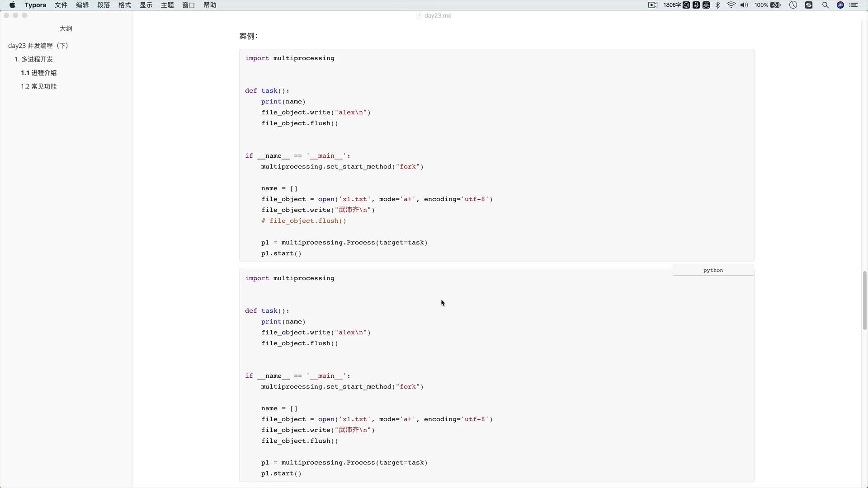868x488 pixels.
Task: Open Notification Center list icon
Action: pos(854,5)
